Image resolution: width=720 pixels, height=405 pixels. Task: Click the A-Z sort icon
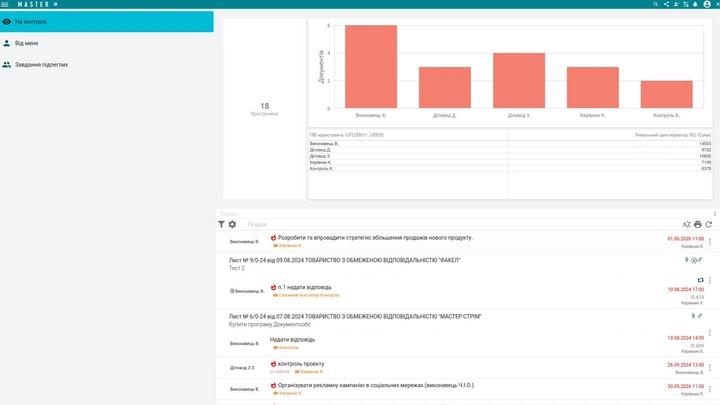[x=686, y=225]
